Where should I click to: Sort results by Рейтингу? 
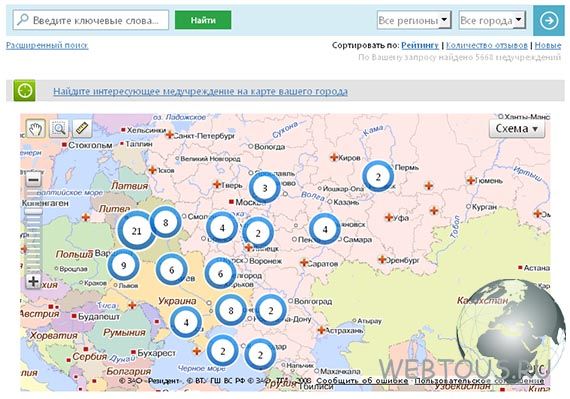click(x=420, y=45)
